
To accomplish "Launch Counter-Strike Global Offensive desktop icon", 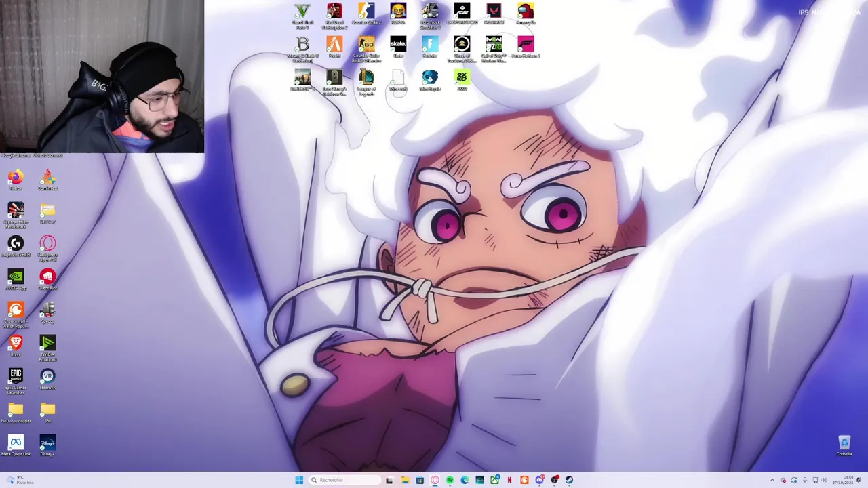I will pos(366,49).
